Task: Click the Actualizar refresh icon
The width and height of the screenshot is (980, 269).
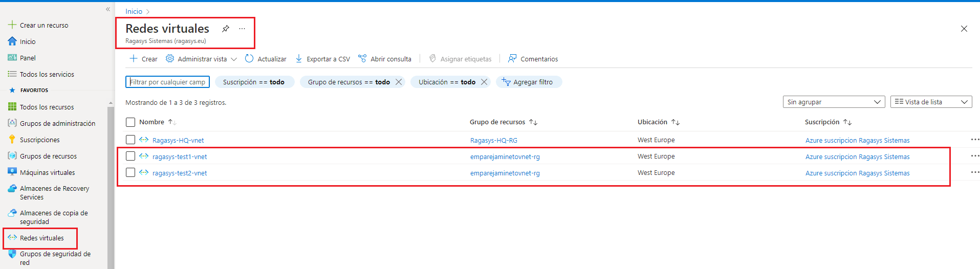Action: coord(249,59)
